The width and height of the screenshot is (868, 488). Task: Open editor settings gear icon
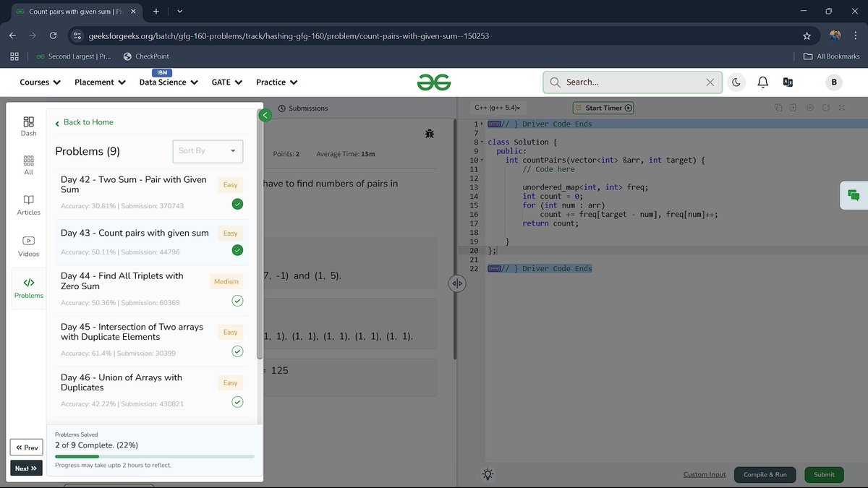pos(810,108)
